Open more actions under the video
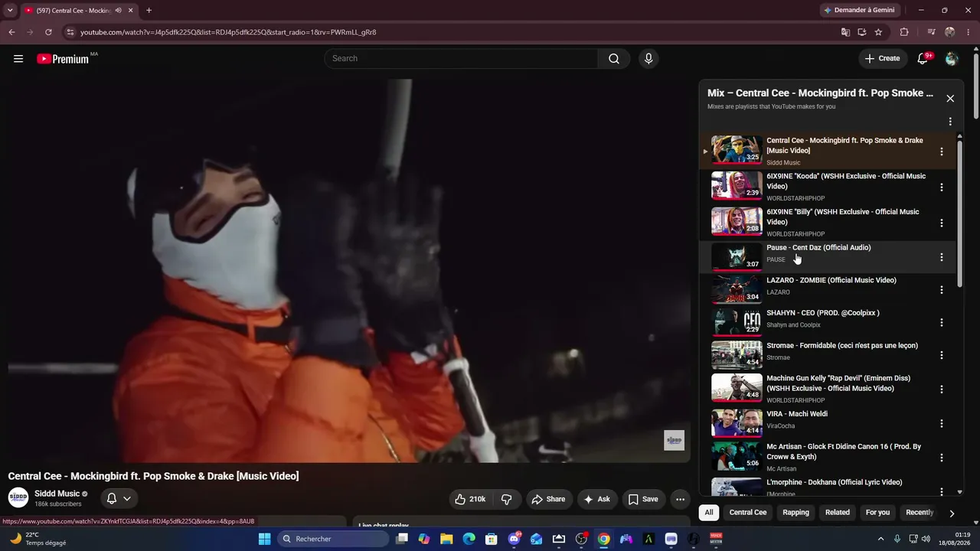The width and height of the screenshot is (980, 551). point(680,499)
